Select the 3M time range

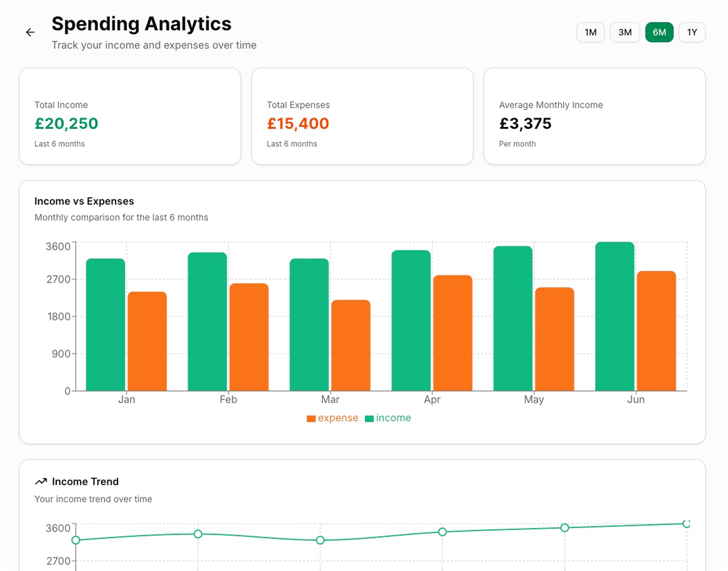625,32
